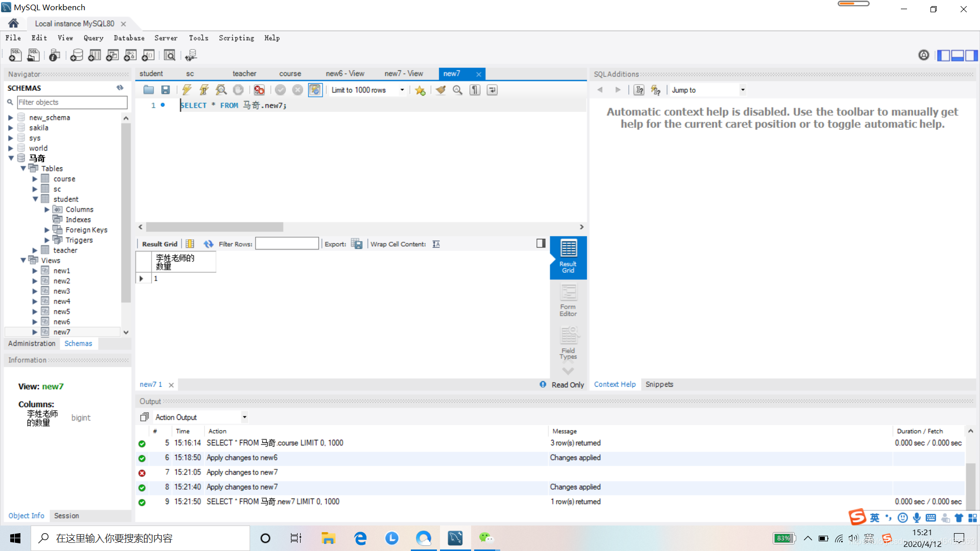Select the Result Grid panel button

coord(568,257)
